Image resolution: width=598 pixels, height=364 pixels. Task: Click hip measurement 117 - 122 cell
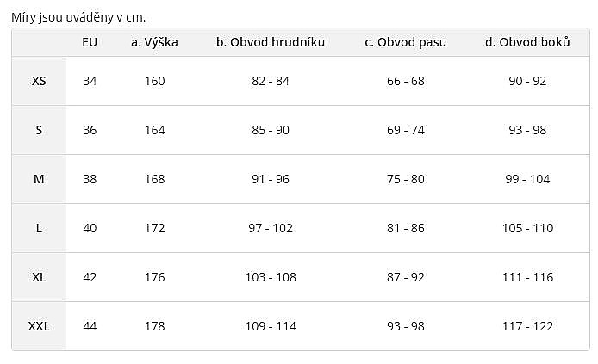click(527, 326)
